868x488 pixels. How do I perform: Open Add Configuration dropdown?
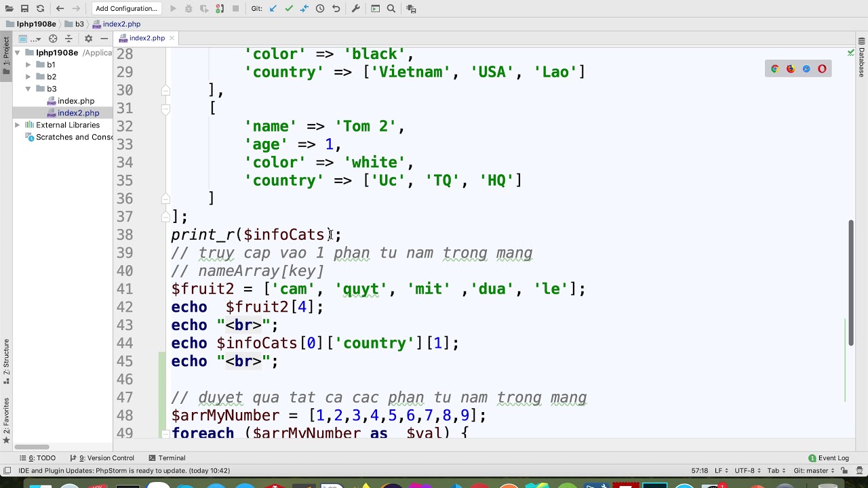126,9
